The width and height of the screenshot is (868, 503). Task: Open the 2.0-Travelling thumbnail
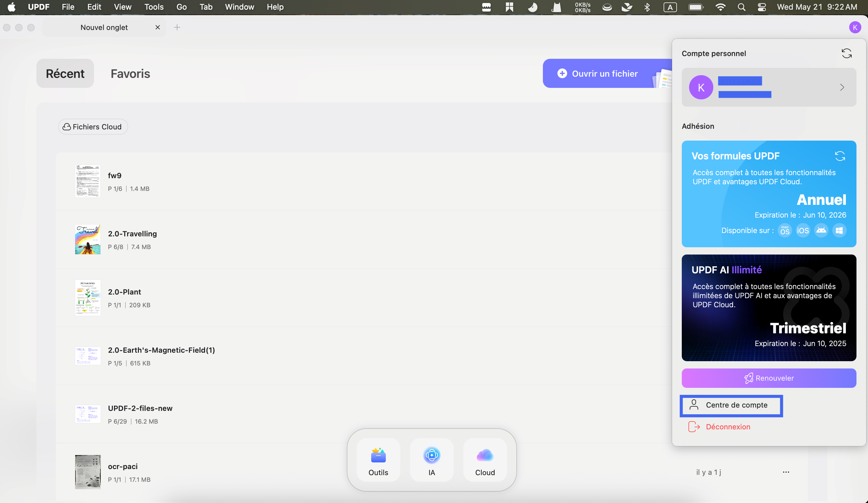[x=88, y=239]
